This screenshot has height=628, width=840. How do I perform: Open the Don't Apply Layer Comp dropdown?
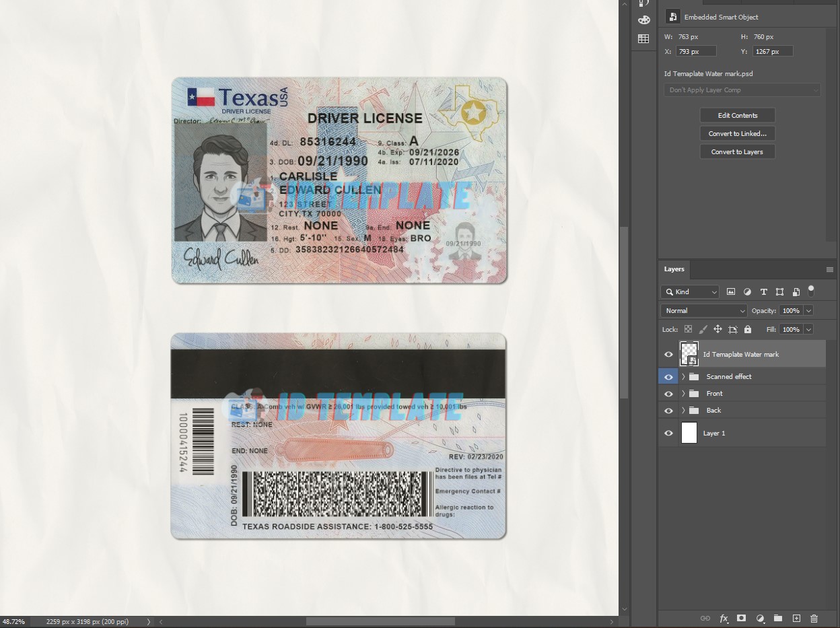click(742, 90)
